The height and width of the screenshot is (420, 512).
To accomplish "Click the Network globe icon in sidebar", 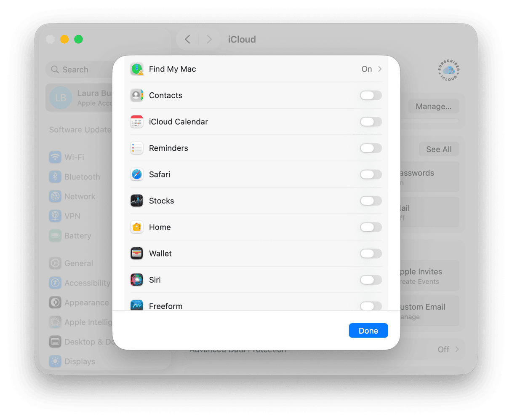I will tap(55, 196).
